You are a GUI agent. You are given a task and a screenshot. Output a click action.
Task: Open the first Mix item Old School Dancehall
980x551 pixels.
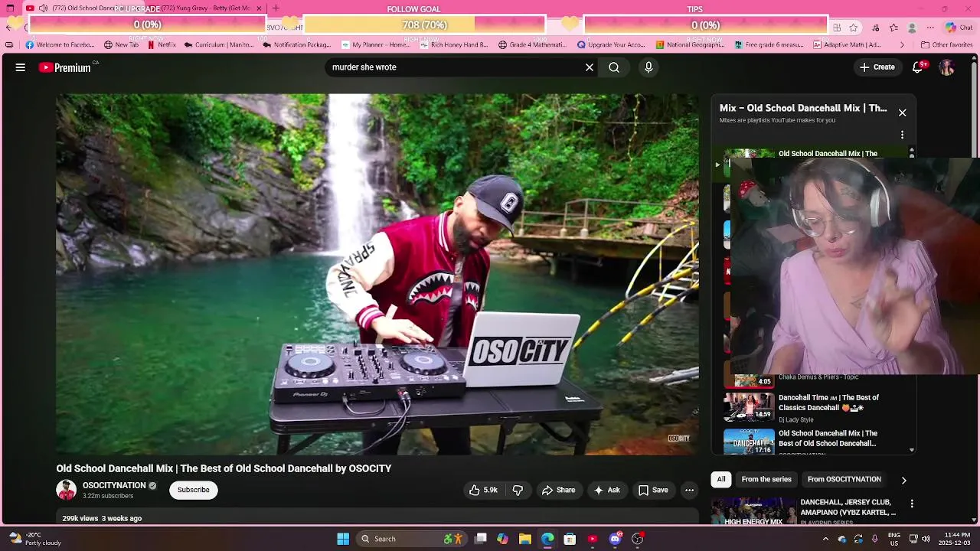pyautogui.click(x=828, y=154)
